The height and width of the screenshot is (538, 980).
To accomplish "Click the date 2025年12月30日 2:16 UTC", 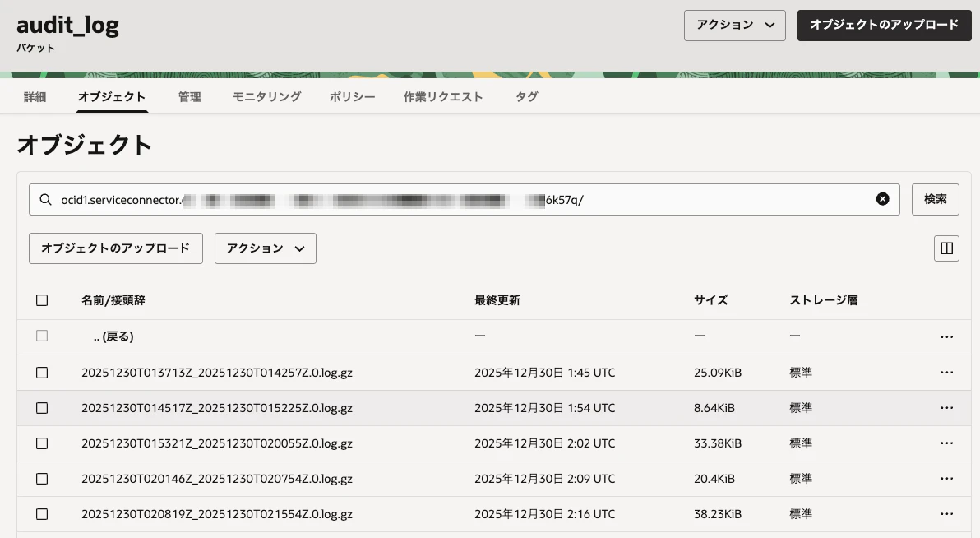I will coord(544,513).
